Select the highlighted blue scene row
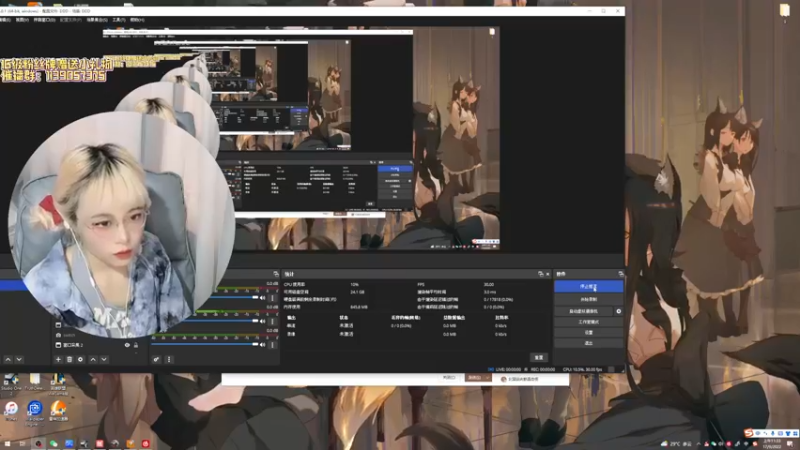Image resolution: width=800 pixels, height=450 pixels. pyautogui.click(x=14, y=286)
